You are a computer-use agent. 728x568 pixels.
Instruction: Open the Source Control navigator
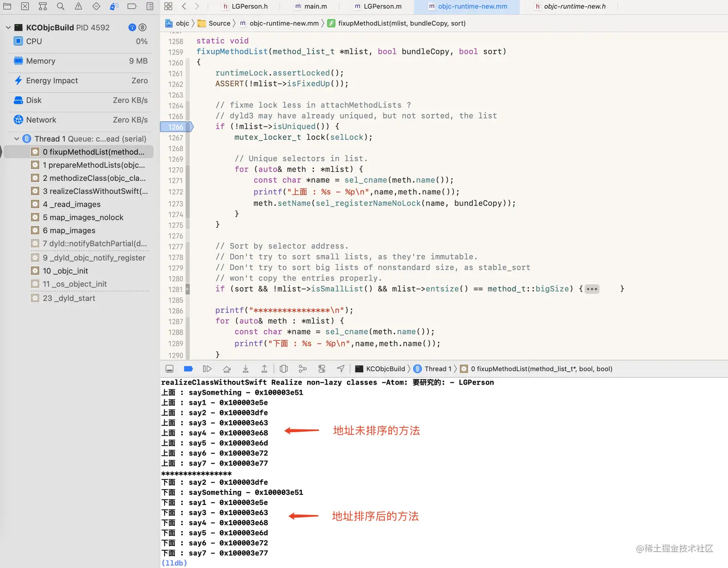25,6
